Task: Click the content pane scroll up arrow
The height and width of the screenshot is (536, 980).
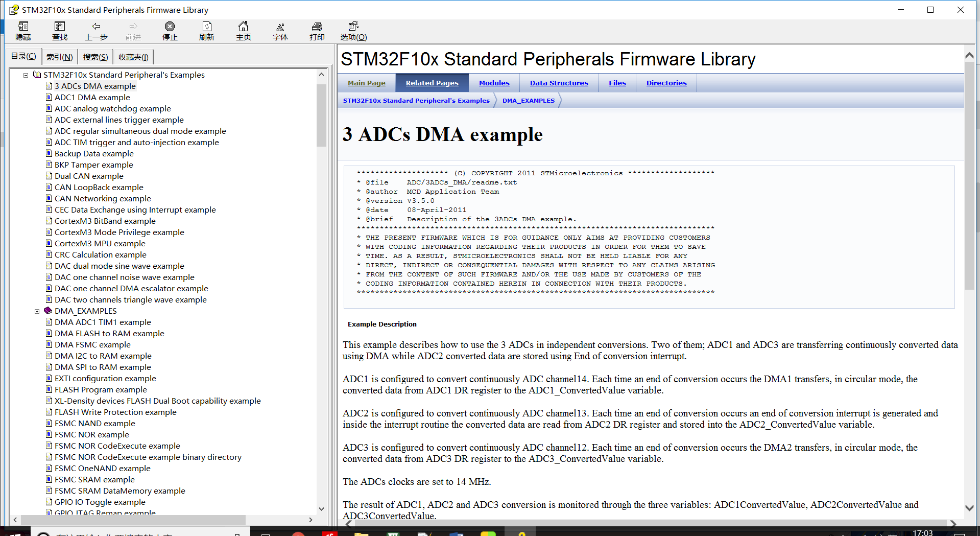Action: pyautogui.click(x=969, y=55)
